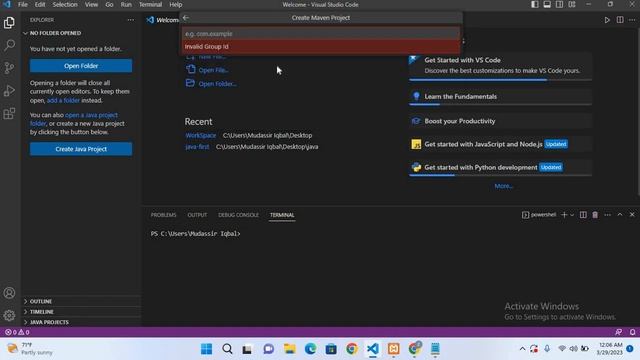Kill terminal with trash icon

point(595,215)
